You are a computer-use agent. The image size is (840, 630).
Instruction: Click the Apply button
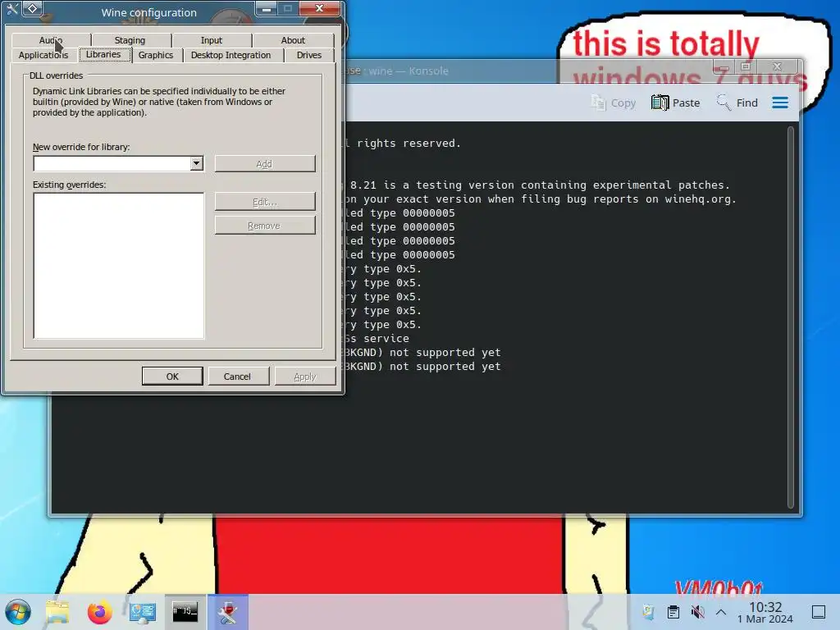(305, 377)
